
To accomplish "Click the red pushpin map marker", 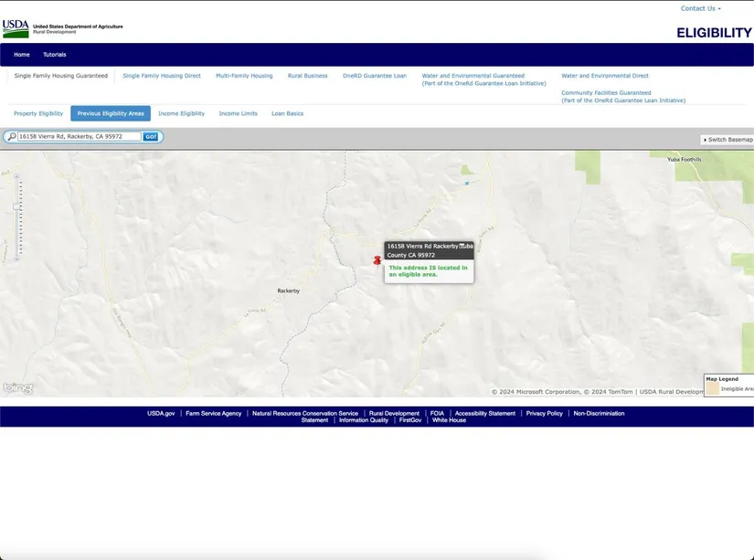I will [x=377, y=260].
